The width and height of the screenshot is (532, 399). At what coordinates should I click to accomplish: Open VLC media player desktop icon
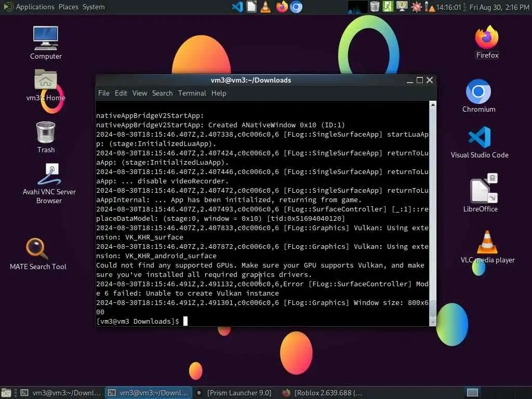pyautogui.click(x=487, y=247)
